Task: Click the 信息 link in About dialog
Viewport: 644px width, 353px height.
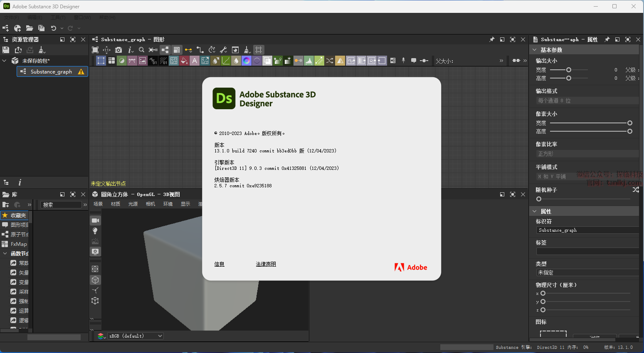Action: click(x=219, y=264)
